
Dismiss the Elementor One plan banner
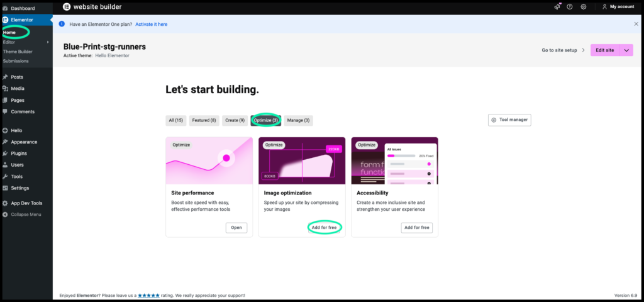coord(636,24)
